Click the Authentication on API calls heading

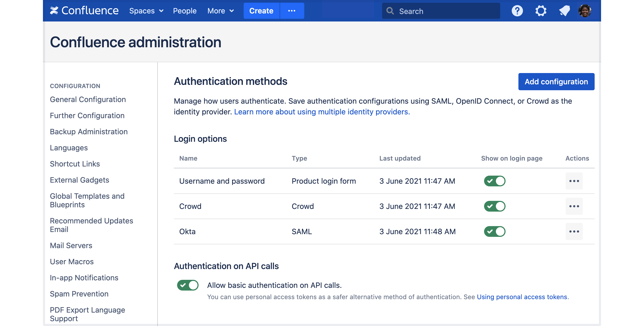tap(226, 266)
